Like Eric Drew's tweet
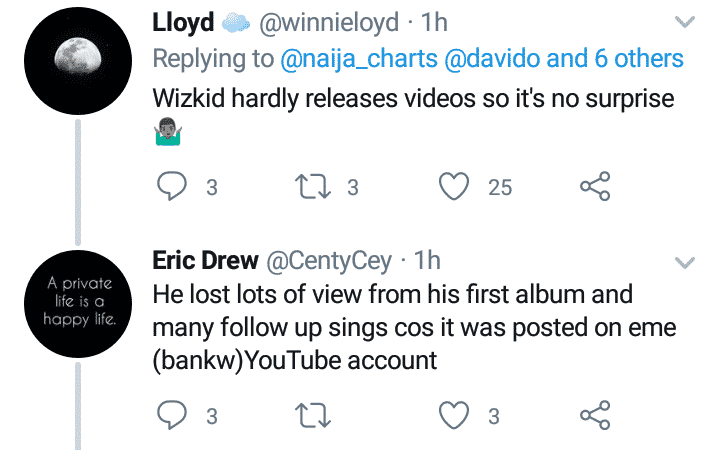719x450 pixels. (x=457, y=415)
